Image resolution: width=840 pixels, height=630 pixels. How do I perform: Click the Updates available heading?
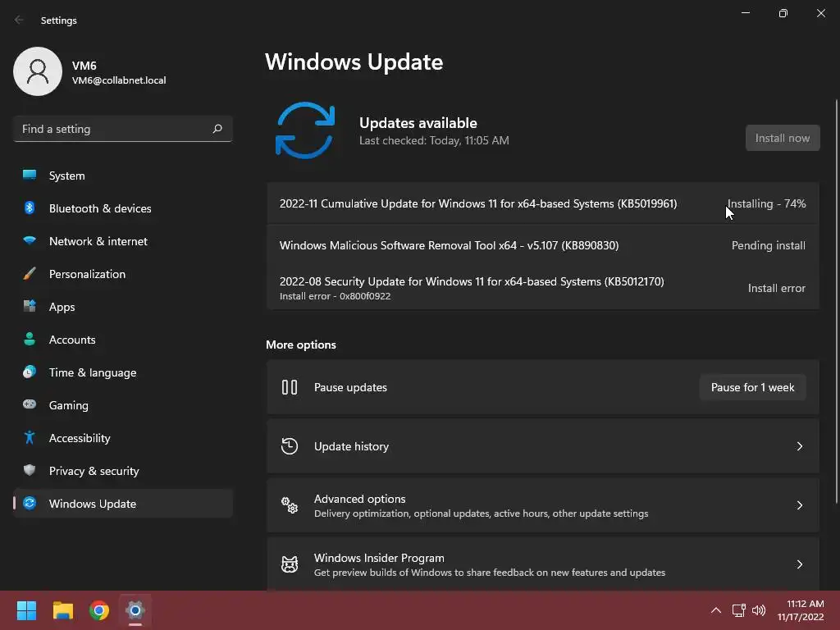pyautogui.click(x=418, y=123)
